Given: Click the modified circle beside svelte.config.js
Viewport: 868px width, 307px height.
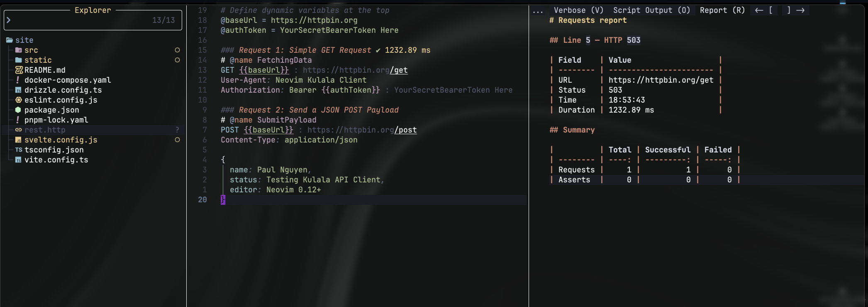Looking at the screenshot, I should (177, 140).
